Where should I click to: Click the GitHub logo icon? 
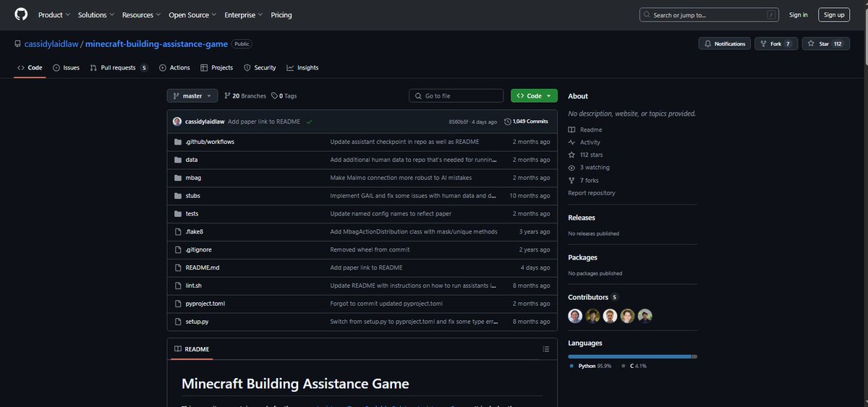21,14
